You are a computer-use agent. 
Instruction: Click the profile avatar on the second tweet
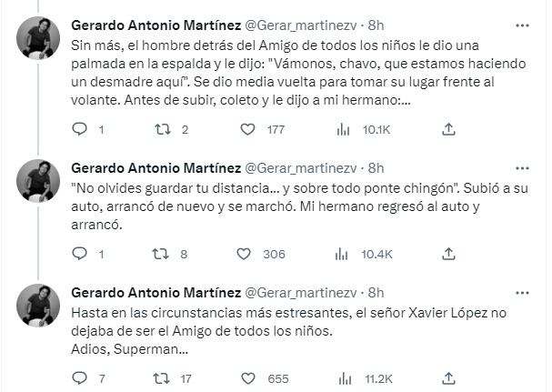coord(37,183)
